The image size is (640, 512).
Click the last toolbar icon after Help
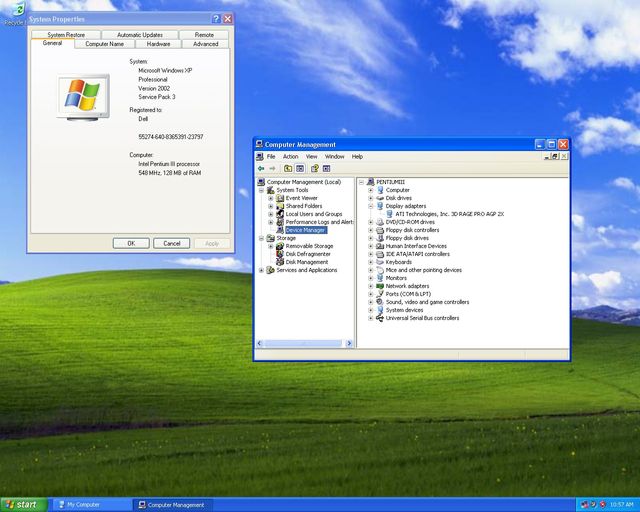click(326, 169)
